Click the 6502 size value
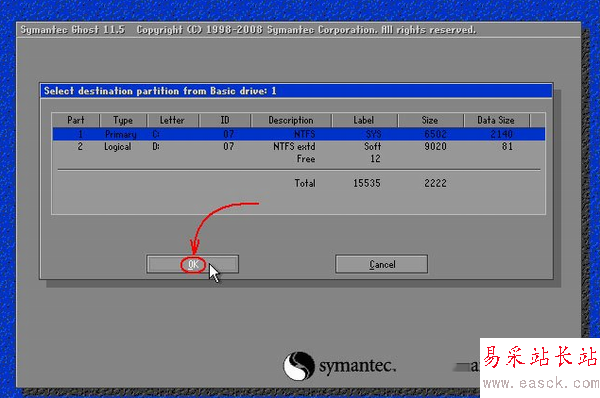This screenshot has height=398, width=600. [x=435, y=134]
